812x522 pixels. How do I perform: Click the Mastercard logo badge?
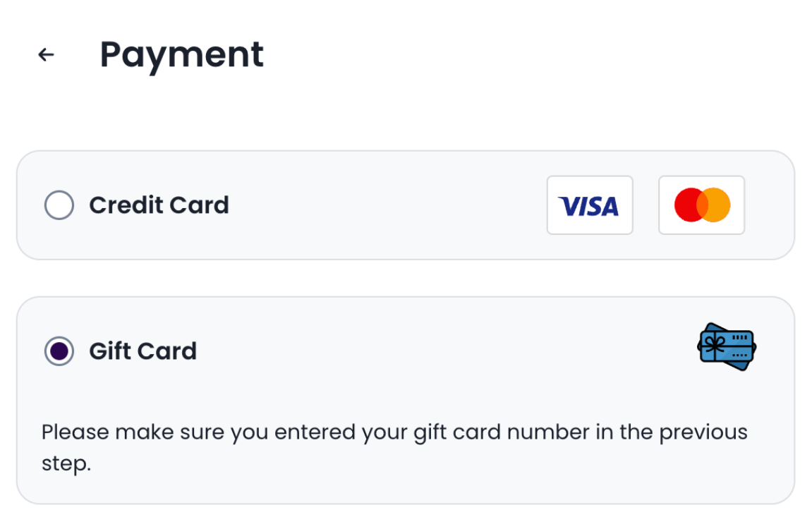pos(701,205)
